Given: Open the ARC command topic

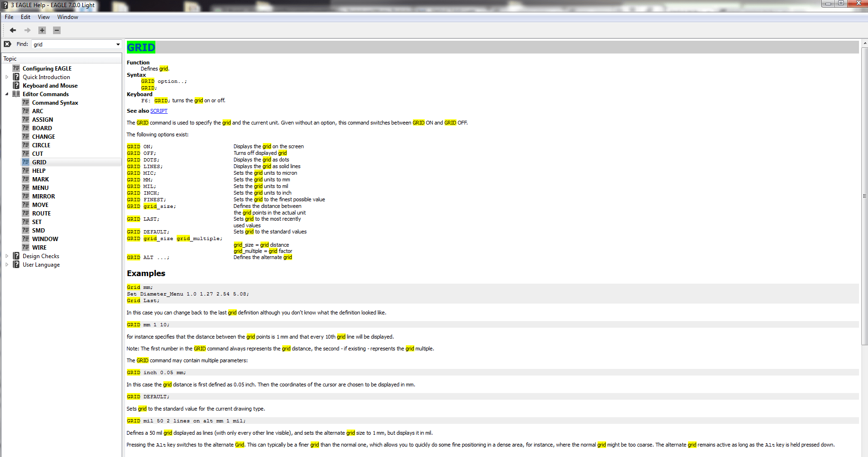Looking at the screenshot, I should tap(37, 111).
